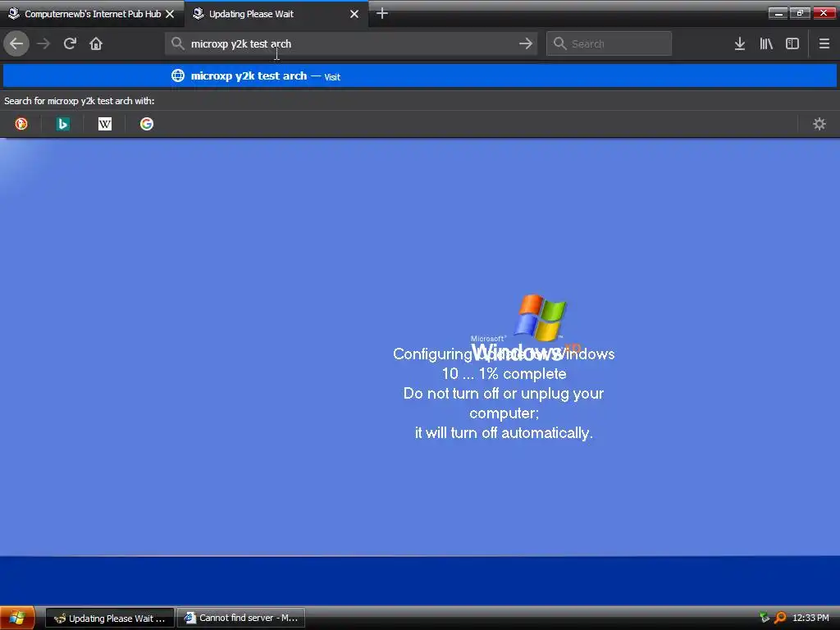Viewport: 840px width, 630px height.
Task: Click the address bar with microxp text
Action: [x=351, y=43]
